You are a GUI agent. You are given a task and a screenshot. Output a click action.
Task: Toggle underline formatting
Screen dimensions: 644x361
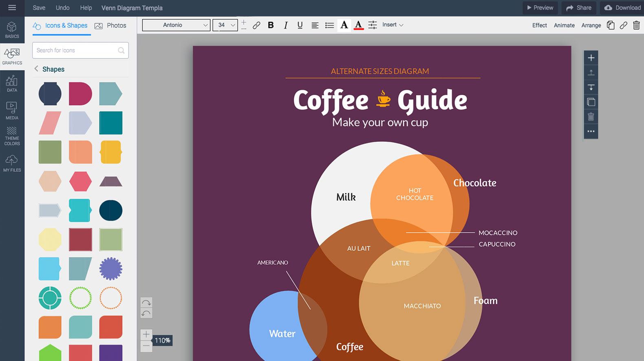300,25
